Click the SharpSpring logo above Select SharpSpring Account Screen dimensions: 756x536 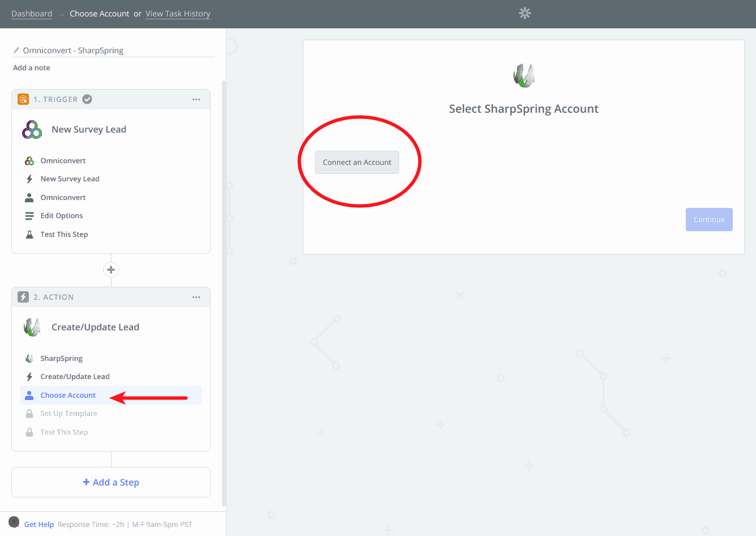(523, 74)
